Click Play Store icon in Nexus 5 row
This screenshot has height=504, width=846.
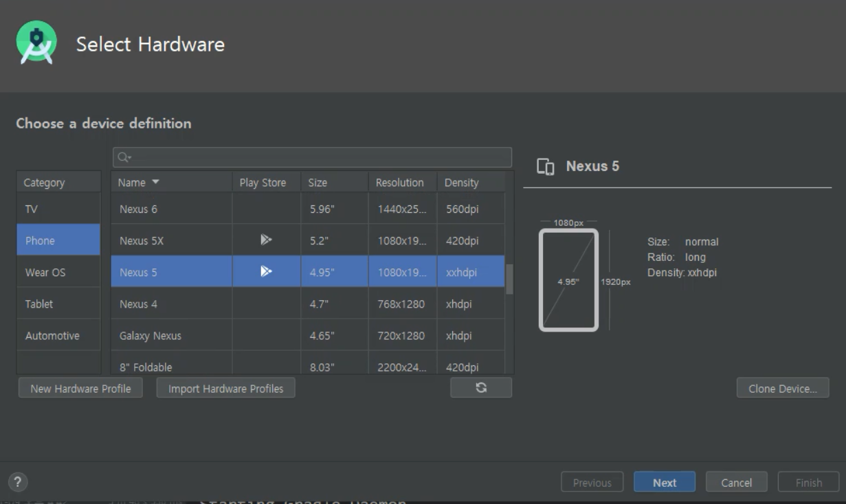266,271
